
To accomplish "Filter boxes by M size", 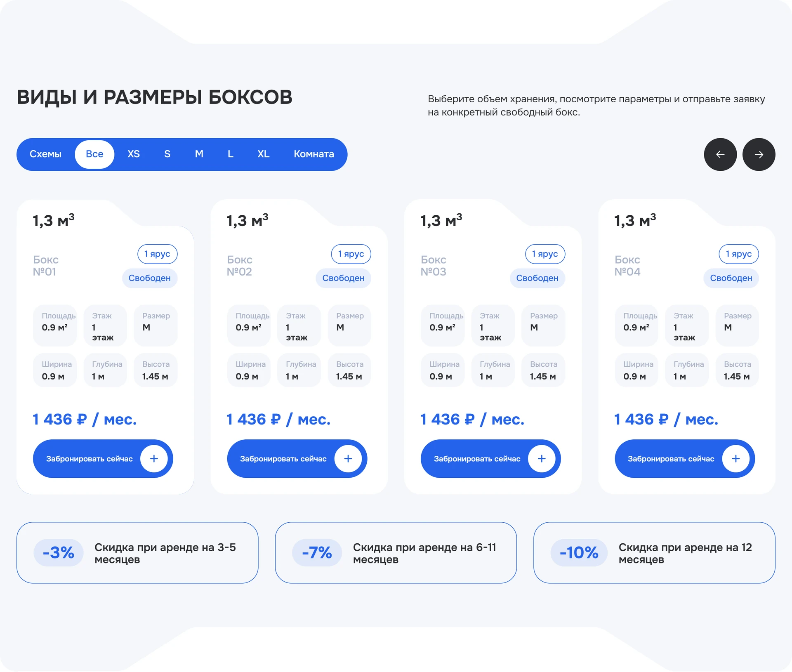I will pos(199,154).
